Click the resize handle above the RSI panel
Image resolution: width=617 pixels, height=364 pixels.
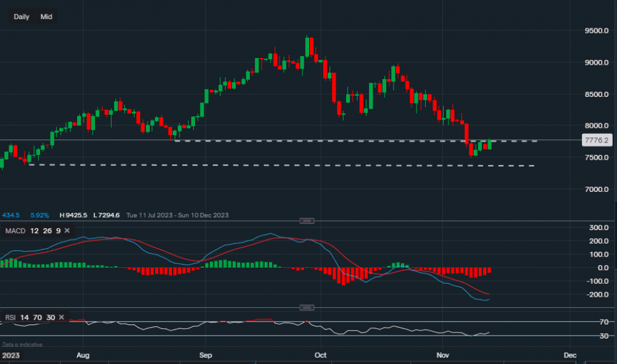click(x=307, y=307)
